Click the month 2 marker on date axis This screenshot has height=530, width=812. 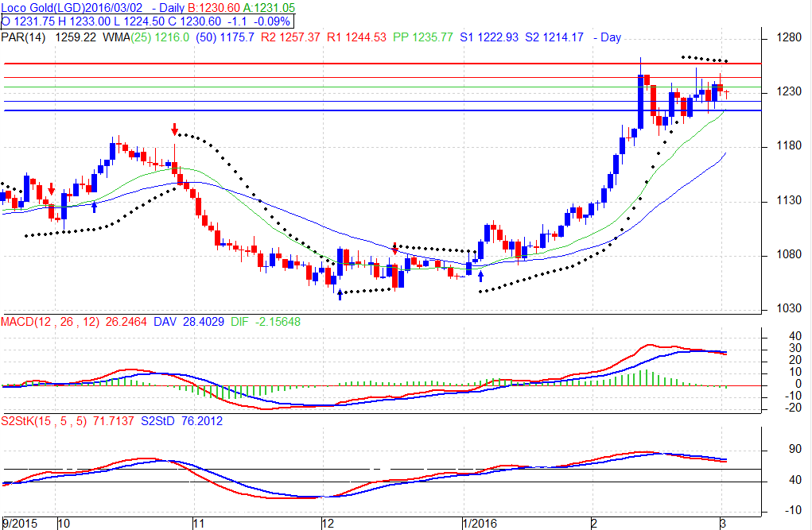[594, 524]
